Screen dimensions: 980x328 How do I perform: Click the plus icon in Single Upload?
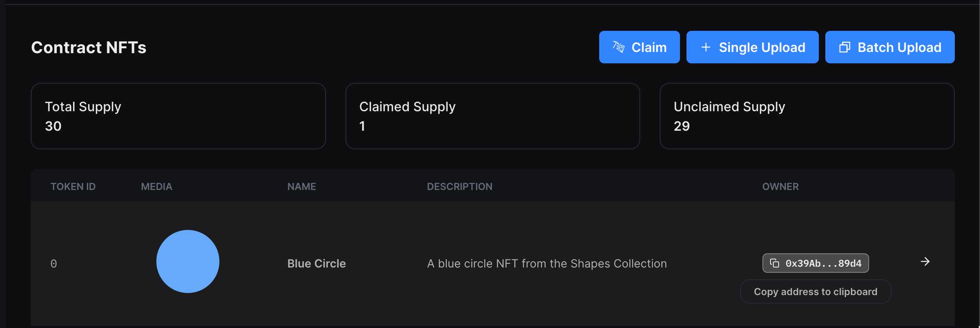point(706,47)
